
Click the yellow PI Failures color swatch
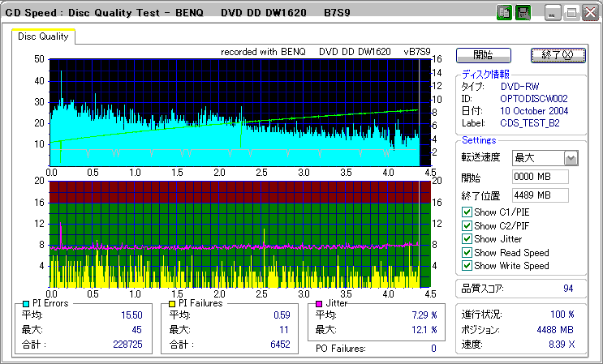coord(173,303)
